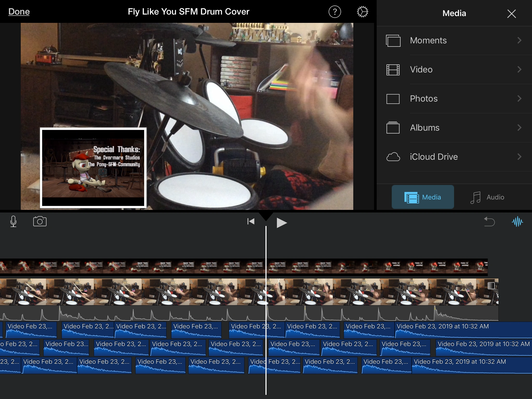
Task: Click the undo arrow icon
Action: click(489, 222)
